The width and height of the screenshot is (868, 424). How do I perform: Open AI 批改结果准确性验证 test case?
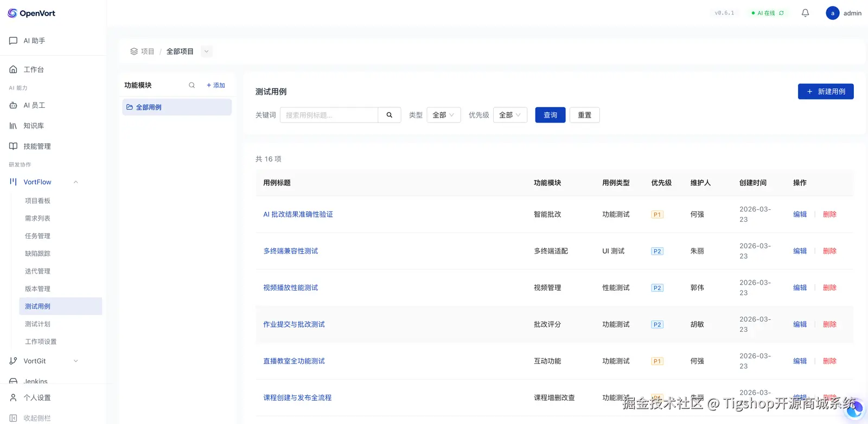[x=298, y=215]
